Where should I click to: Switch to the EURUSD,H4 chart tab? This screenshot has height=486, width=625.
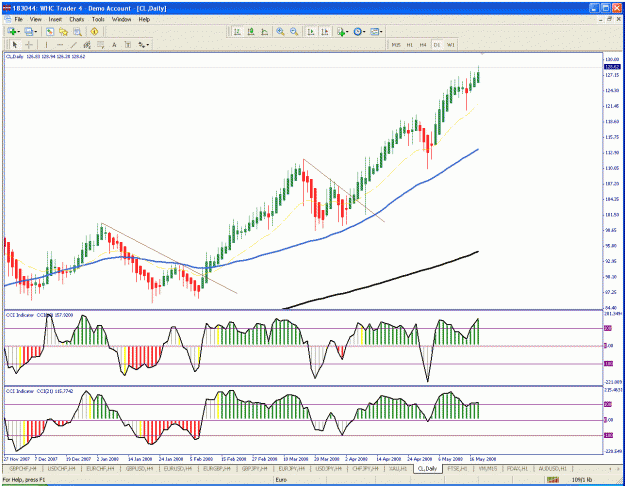[x=178, y=468]
